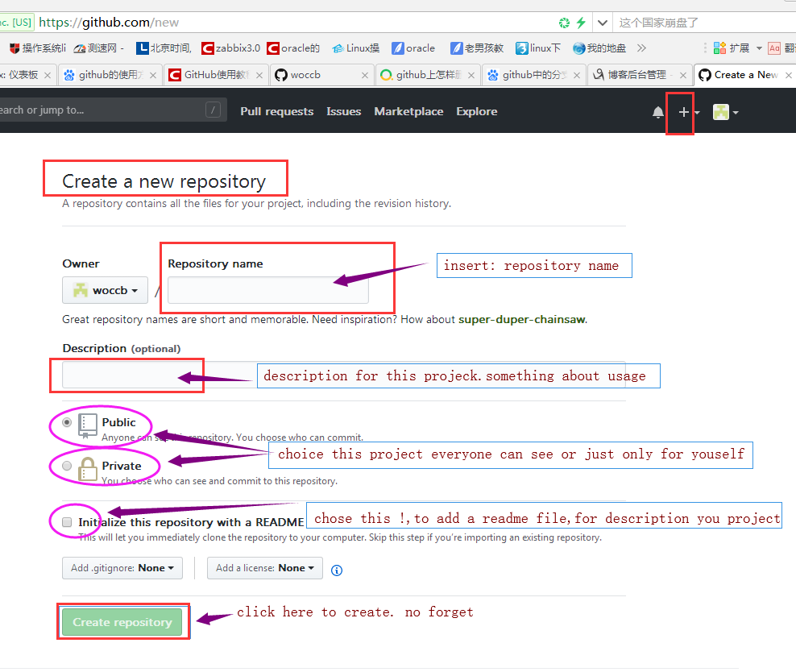
Task: Show more bookmarks chevron
Action: coord(641,48)
